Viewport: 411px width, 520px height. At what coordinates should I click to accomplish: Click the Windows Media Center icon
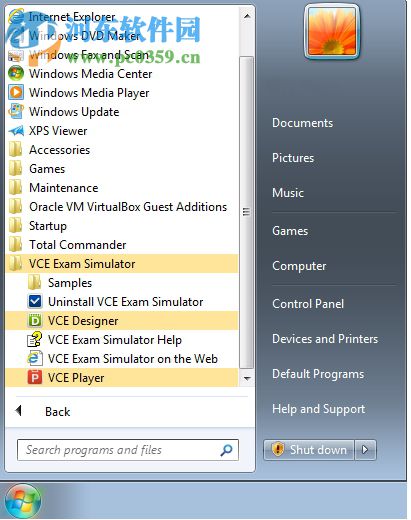(x=16, y=73)
